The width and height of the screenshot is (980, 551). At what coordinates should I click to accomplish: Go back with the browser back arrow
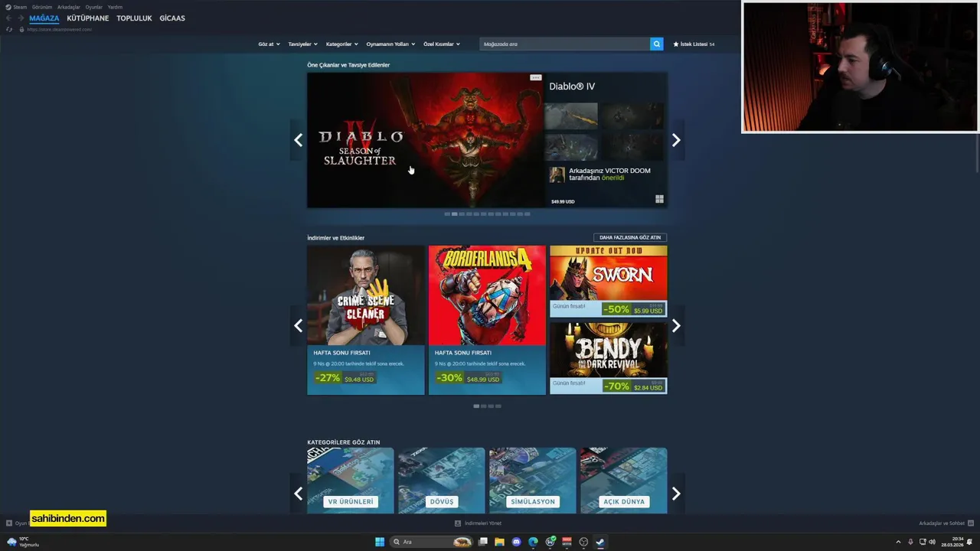(x=8, y=18)
